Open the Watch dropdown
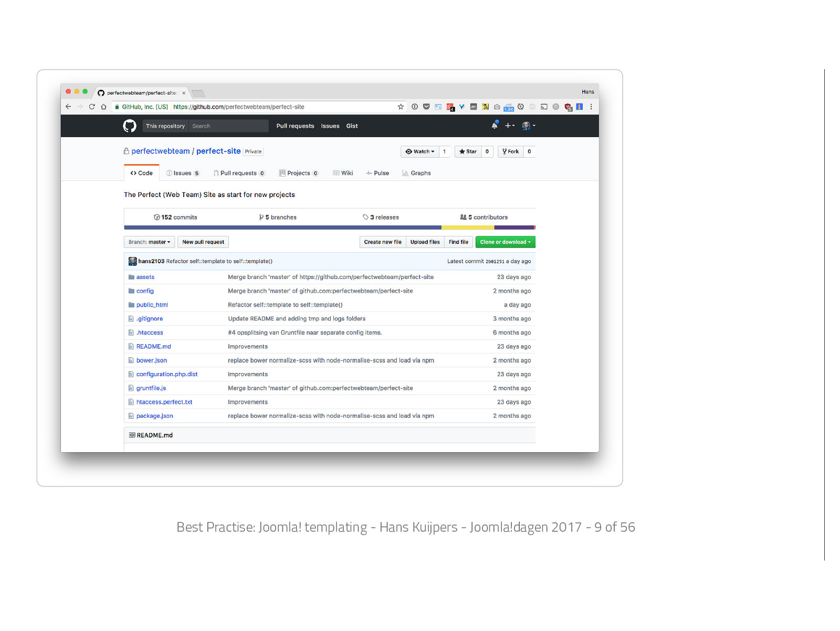This screenshot has height=631, width=840. coord(420,151)
